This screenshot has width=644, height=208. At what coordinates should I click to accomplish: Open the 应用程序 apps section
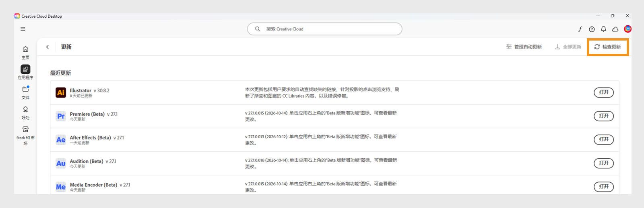click(x=25, y=72)
